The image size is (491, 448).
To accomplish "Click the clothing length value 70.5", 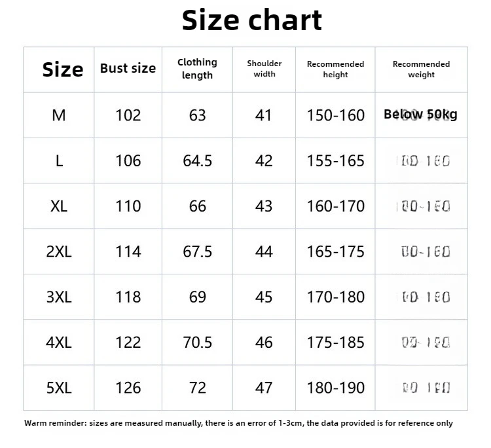I will click(x=197, y=342).
